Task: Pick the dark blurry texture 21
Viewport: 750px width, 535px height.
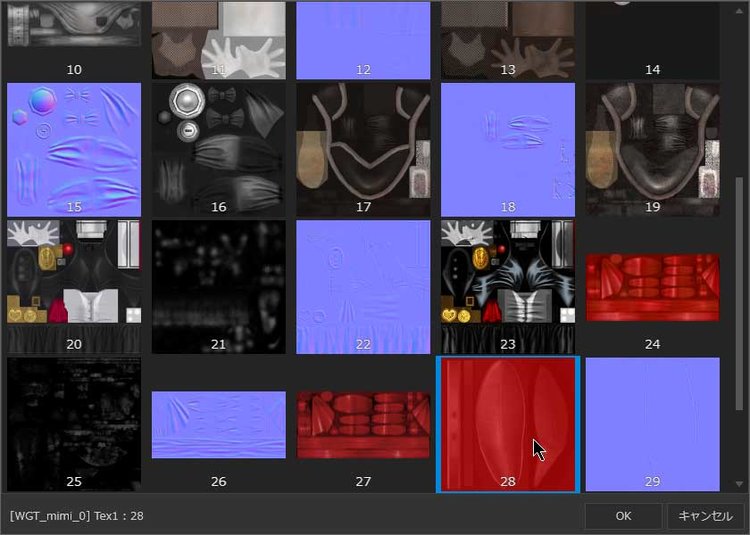Action: click(219, 287)
